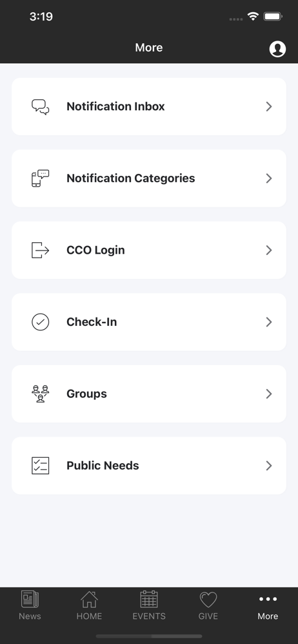Image resolution: width=298 pixels, height=644 pixels.
Task: Tap the Groups people icon
Action: (x=41, y=394)
